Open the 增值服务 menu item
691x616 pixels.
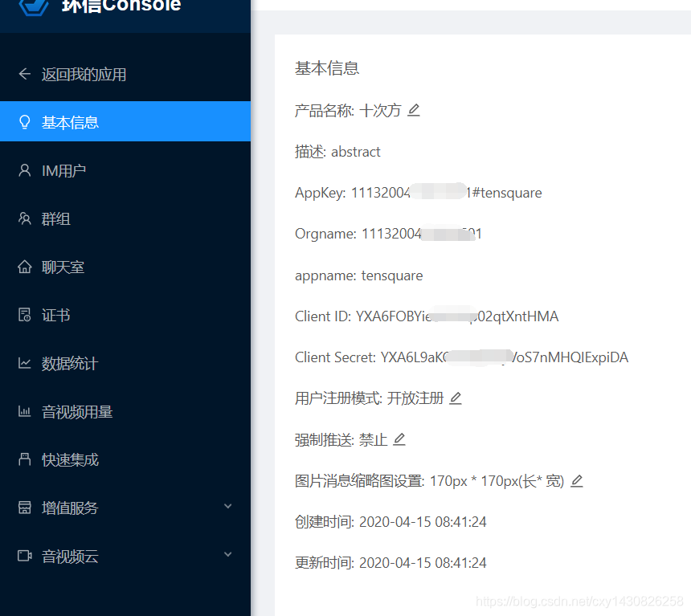point(125,508)
